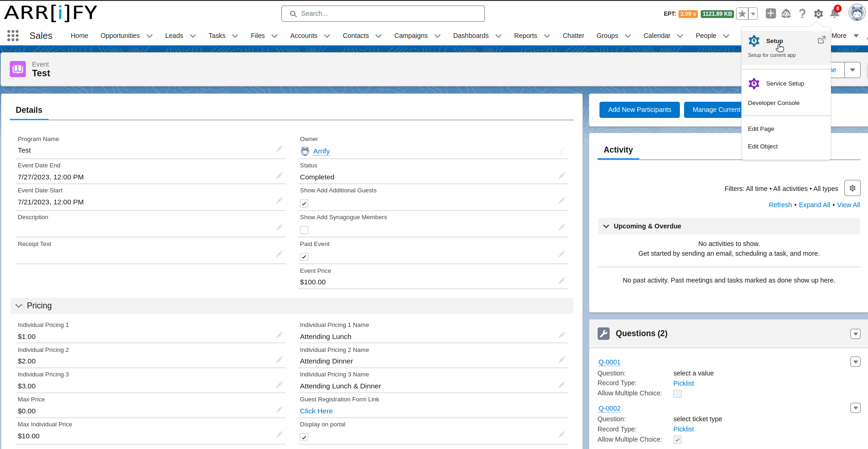Screen dimensions: 868x449
Task: Select Edit Page menu item
Action: click(761, 129)
